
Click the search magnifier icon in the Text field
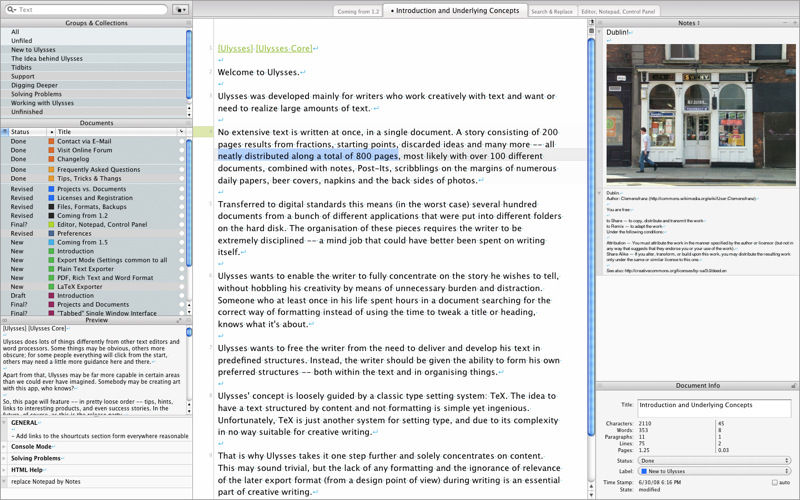[x=11, y=10]
